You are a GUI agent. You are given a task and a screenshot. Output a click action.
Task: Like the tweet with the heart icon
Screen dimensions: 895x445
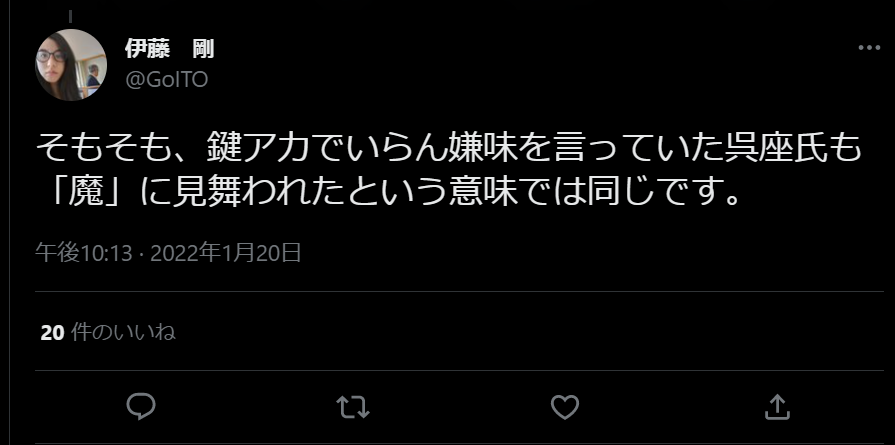[565, 407]
